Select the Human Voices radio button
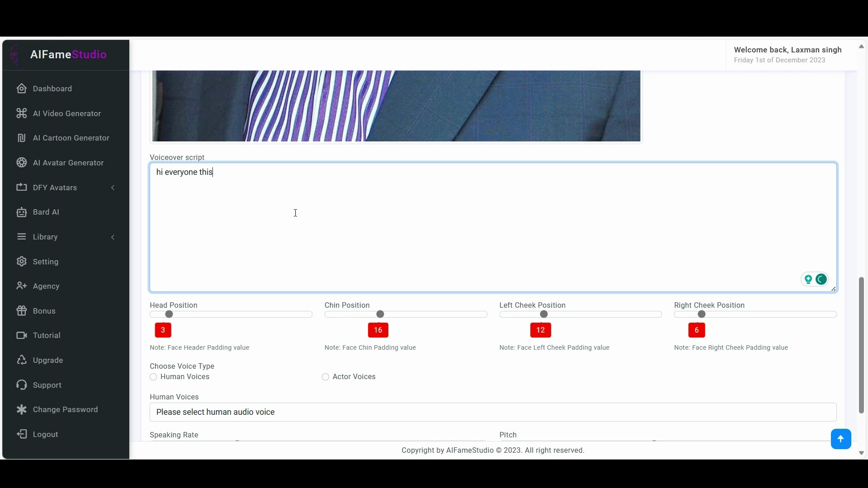The height and width of the screenshot is (488, 868). click(153, 377)
